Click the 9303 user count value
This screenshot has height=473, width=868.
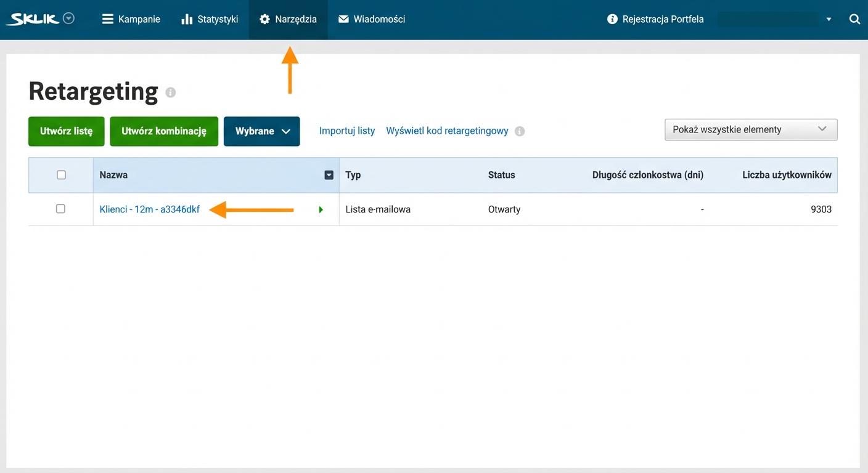[821, 209]
